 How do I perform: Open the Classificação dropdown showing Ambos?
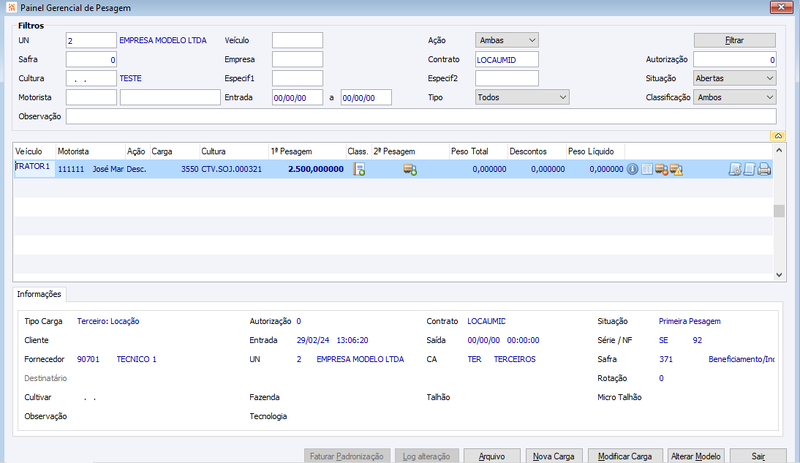(x=735, y=97)
